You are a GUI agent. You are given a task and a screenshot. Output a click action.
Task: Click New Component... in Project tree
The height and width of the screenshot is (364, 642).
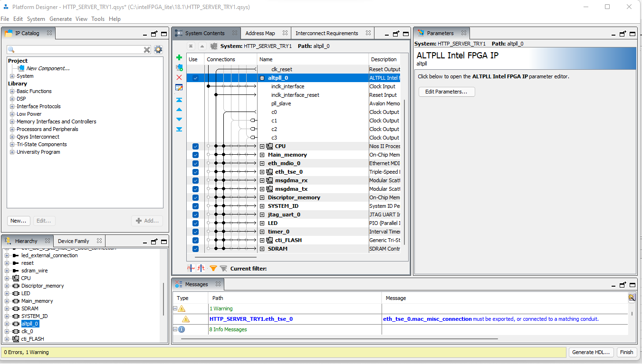[x=48, y=68]
